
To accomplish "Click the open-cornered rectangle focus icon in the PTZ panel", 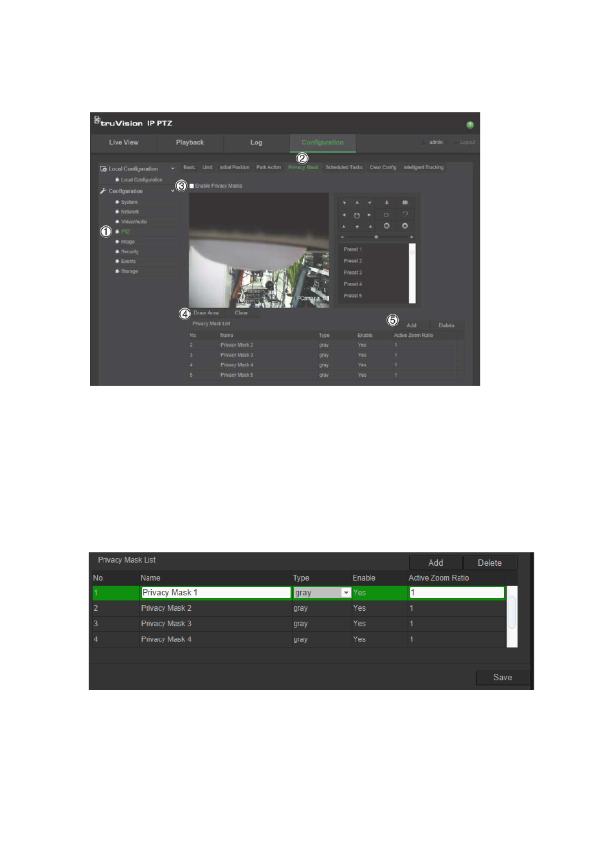I will (405, 213).
